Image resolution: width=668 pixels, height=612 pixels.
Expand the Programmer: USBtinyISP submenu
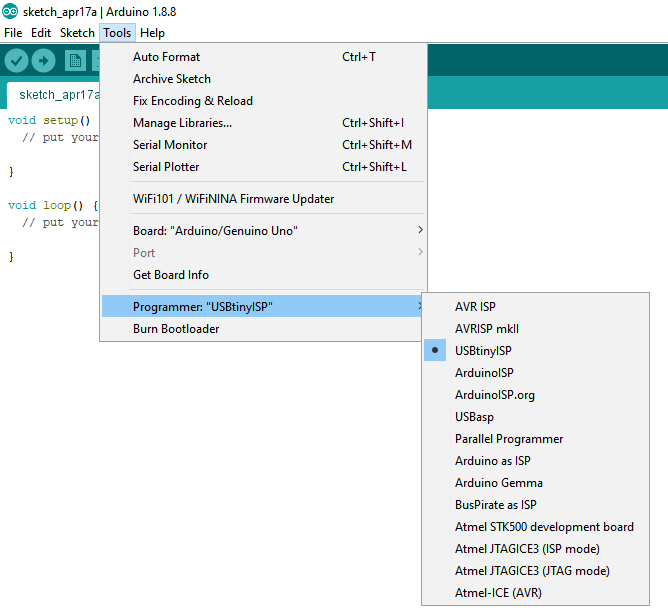[262, 307]
